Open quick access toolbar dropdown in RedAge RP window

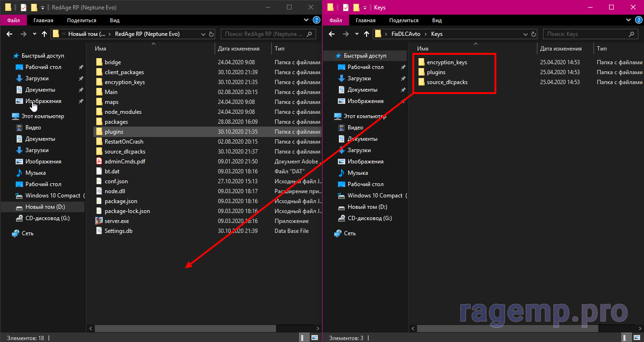(42, 8)
